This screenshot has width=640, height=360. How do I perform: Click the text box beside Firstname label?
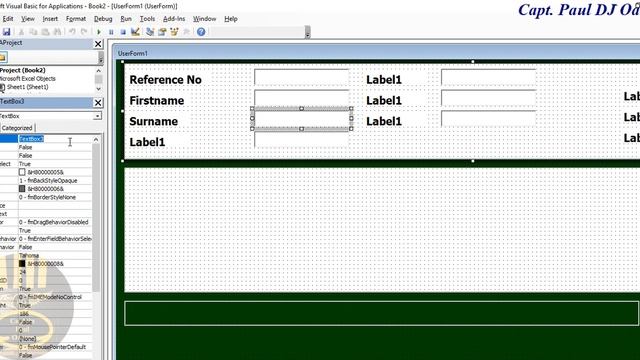(x=302, y=98)
